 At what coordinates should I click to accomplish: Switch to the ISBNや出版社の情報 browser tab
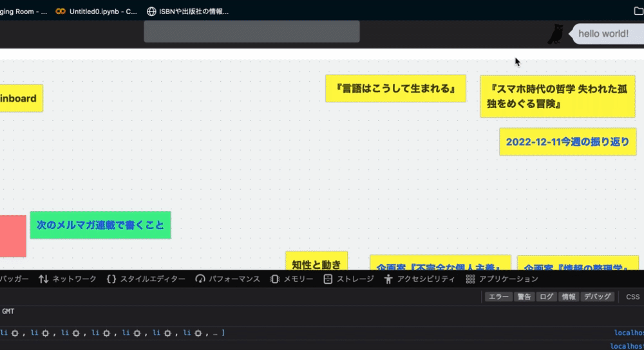click(x=187, y=12)
